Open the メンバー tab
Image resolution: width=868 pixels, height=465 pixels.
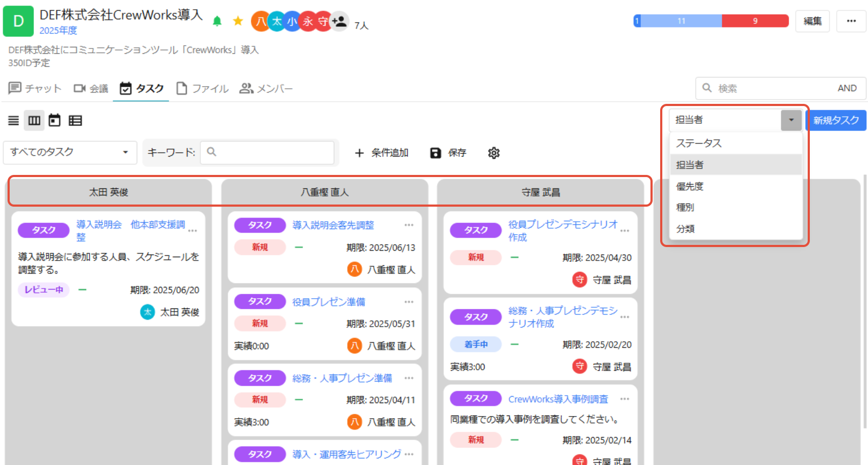[266, 88]
